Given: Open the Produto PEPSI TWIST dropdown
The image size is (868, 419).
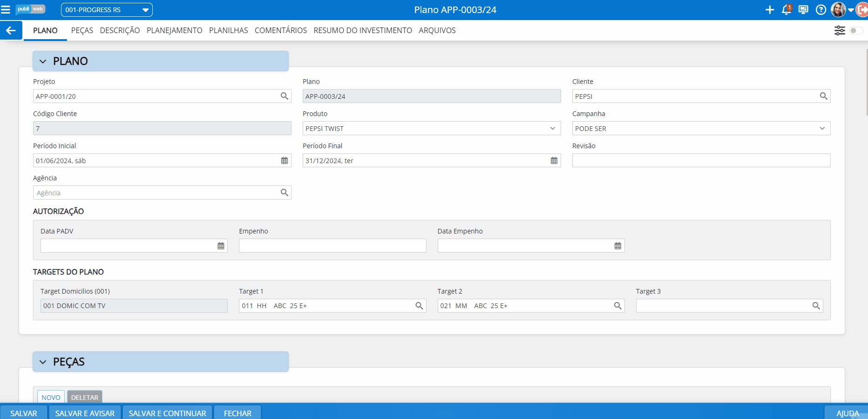Looking at the screenshot, I should click(432, 128).
